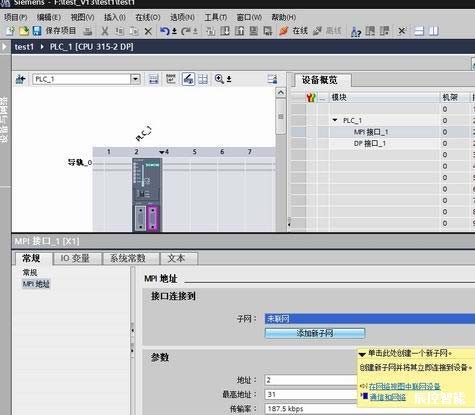The height and width of the screenshot is (415, 476).
Task: Click the cross-reference X toolbar icon
Action: coord(402,31)
